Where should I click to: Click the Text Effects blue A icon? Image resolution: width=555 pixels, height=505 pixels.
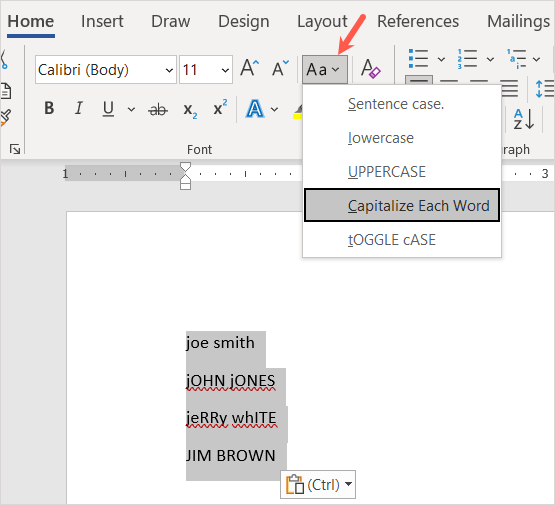pos(254,109)
